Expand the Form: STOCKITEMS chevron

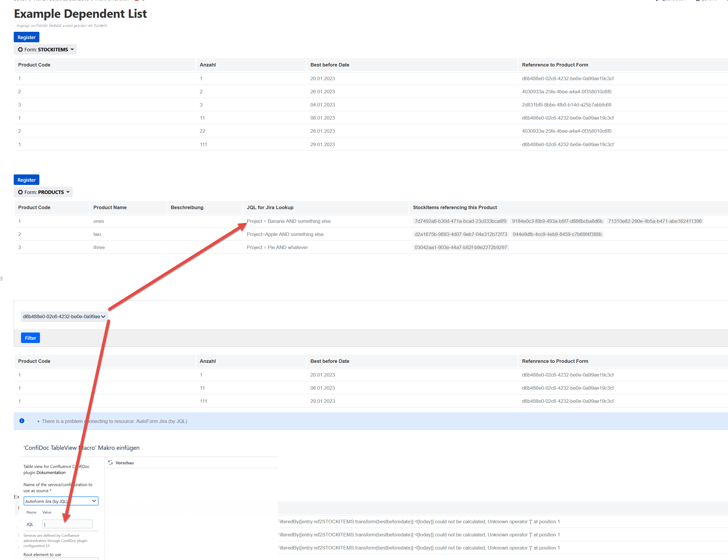pyautogui.click(x=72, y=49)
